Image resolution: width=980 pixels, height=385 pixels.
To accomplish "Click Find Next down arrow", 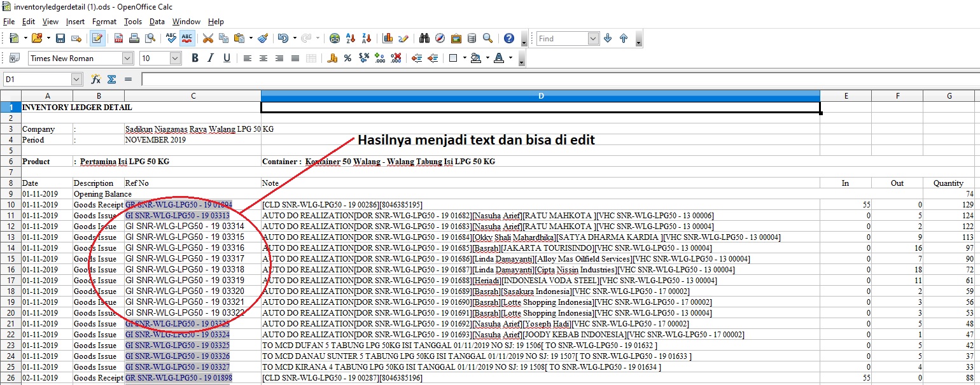I will click(x=608, y=38).
